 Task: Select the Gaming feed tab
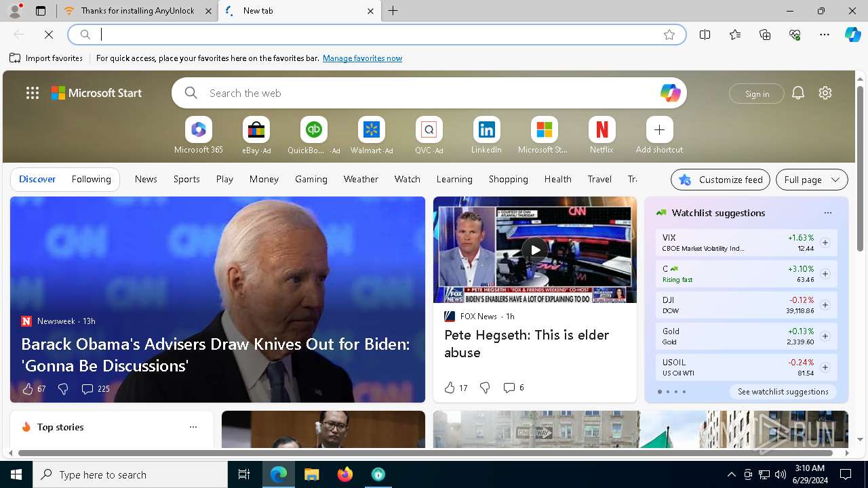(x=311, y=179)
